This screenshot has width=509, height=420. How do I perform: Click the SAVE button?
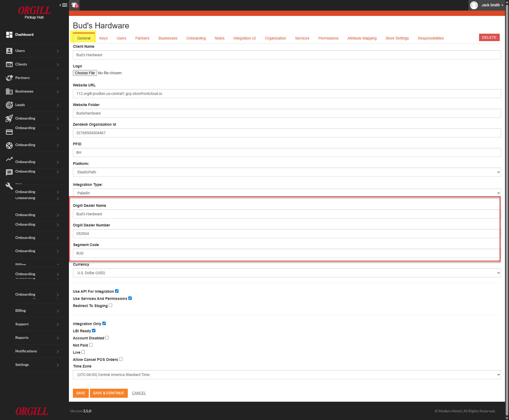pyautogui.click(x=81, y=393)
